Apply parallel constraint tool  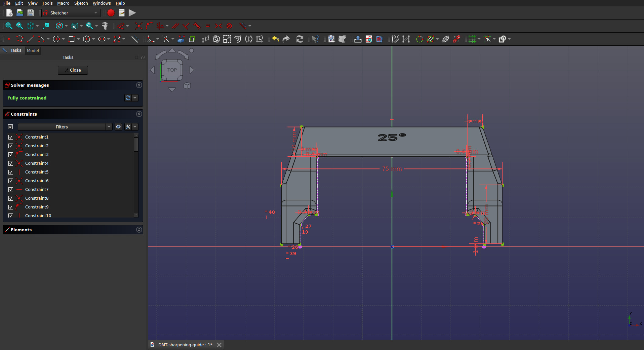click(175, 26)
